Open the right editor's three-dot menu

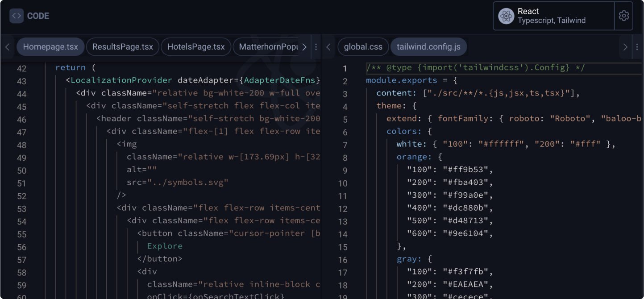click(x=637, y=47)
